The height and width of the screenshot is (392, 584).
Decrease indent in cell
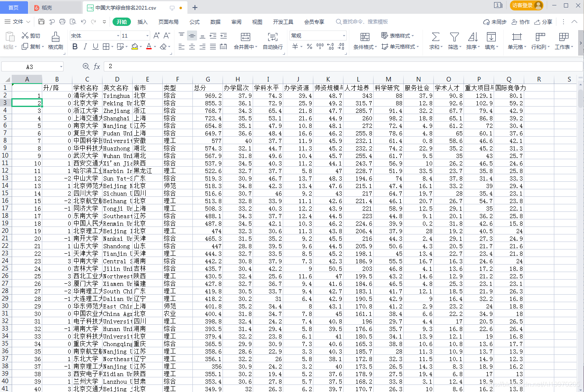[x=213, y=36]
